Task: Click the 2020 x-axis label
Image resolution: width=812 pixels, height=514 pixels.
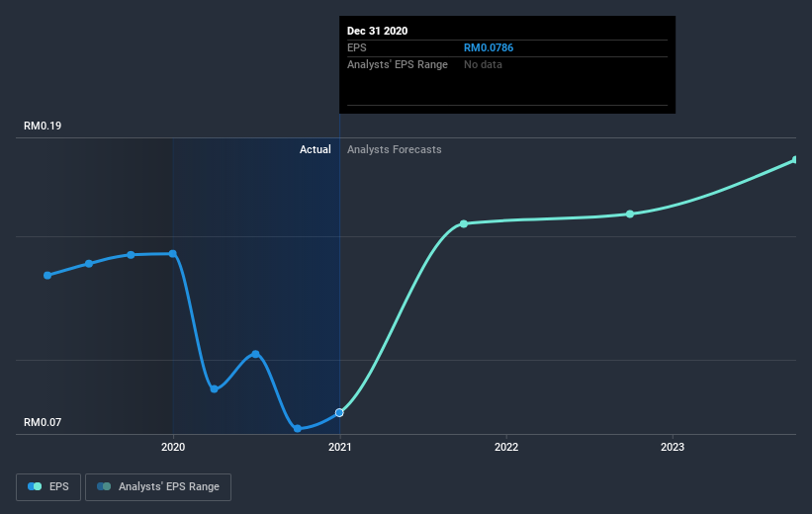Action: 173,447
